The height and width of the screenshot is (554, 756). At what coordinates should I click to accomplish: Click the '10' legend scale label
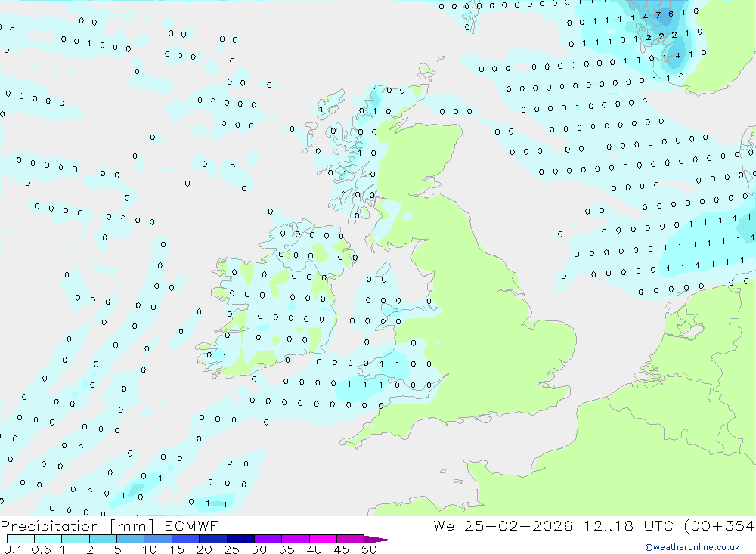tap(150, 549)
